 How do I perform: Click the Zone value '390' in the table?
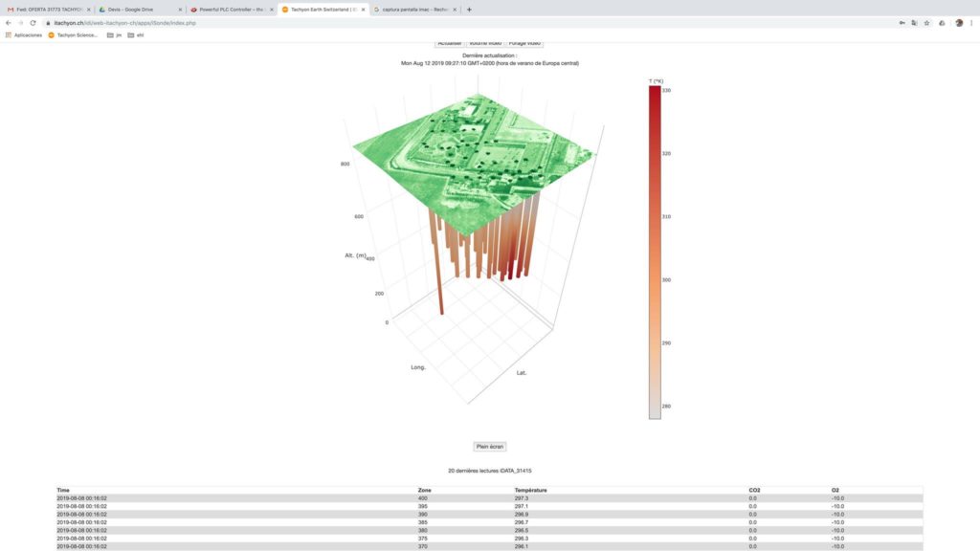point(422,515)
